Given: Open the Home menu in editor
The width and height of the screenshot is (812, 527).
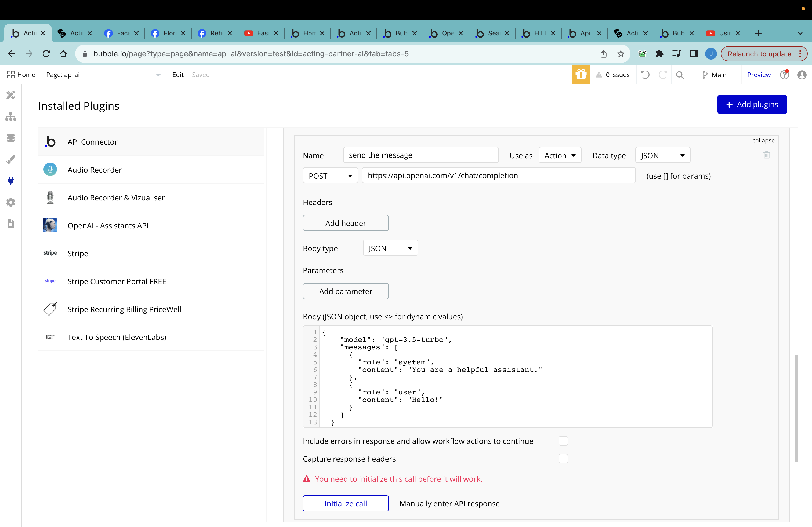Looking at the screenshot, I should click(x=21, y=75).
